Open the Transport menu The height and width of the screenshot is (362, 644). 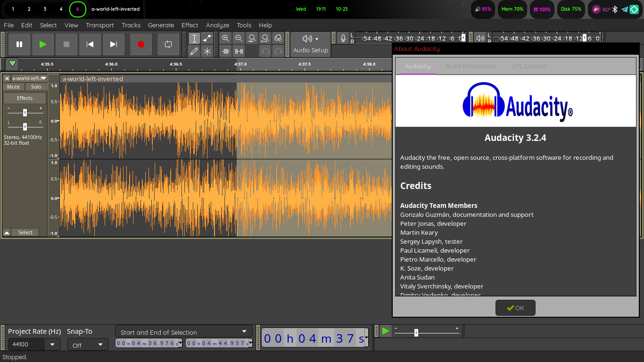[x=99, y=25]
